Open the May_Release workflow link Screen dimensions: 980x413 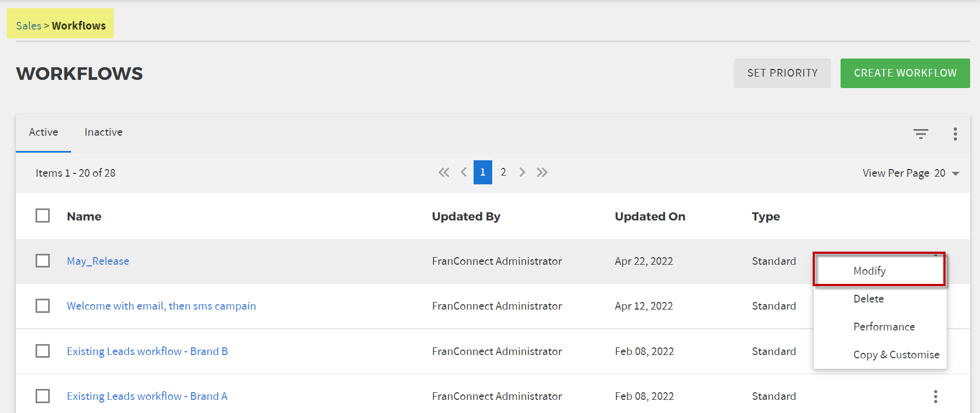[98, 261]
